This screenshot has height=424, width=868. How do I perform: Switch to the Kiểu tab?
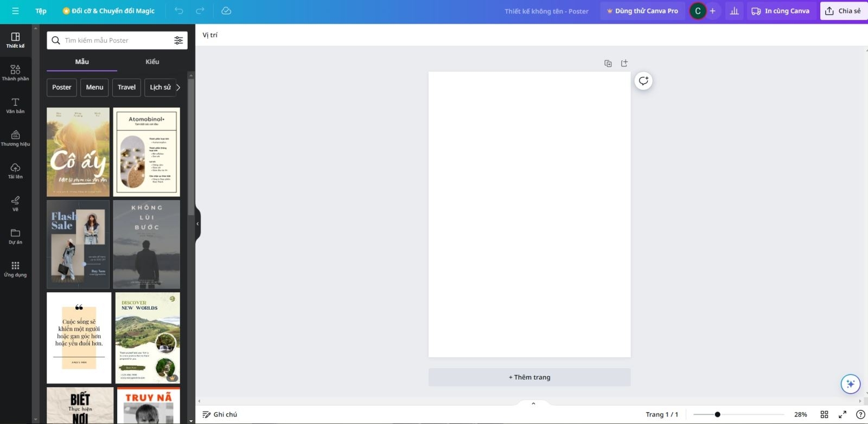(152, 62)
